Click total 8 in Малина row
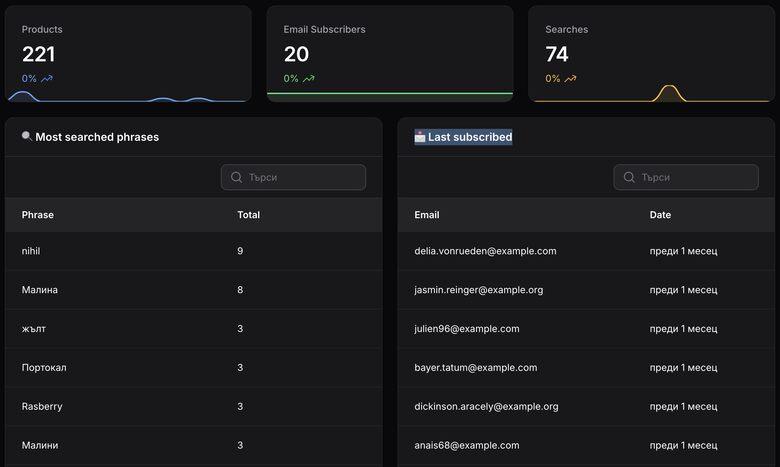The image size is (780, 467). [240, 290]
